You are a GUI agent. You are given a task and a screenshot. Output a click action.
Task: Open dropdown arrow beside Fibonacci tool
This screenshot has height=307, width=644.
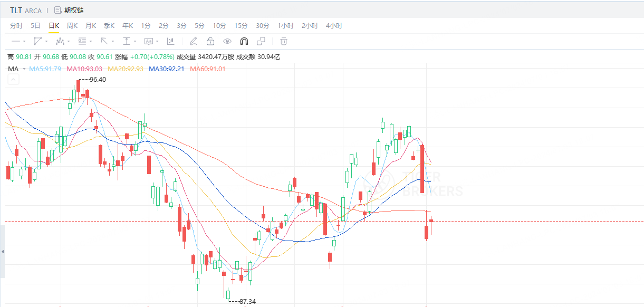pos(91,42)
